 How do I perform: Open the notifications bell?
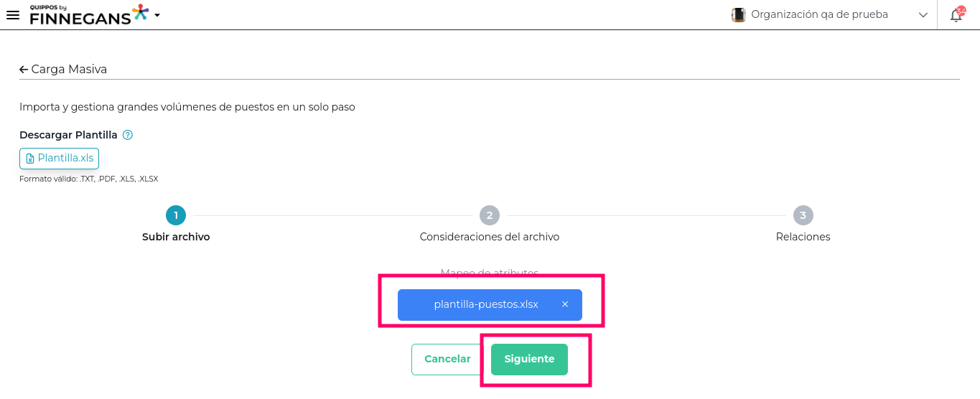[956, 15]
